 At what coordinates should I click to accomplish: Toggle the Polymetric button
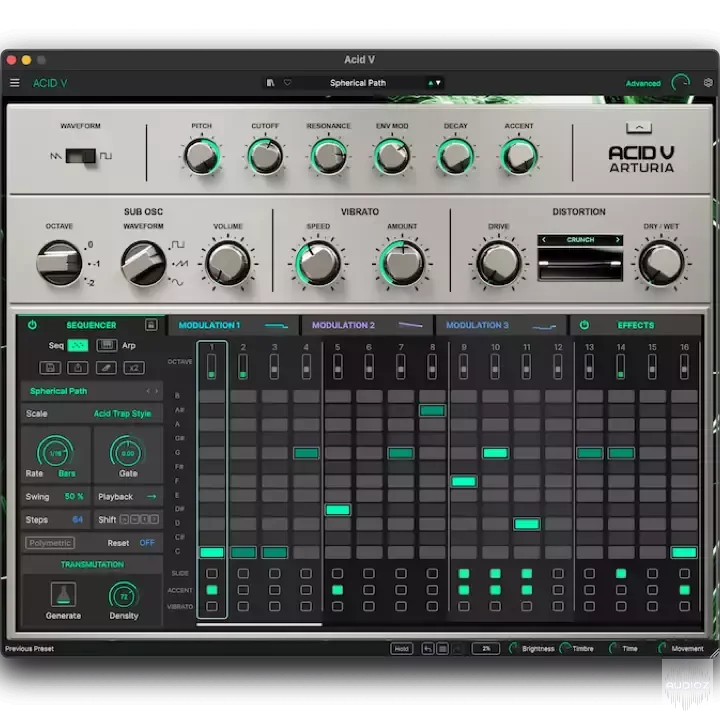(50, 543)
